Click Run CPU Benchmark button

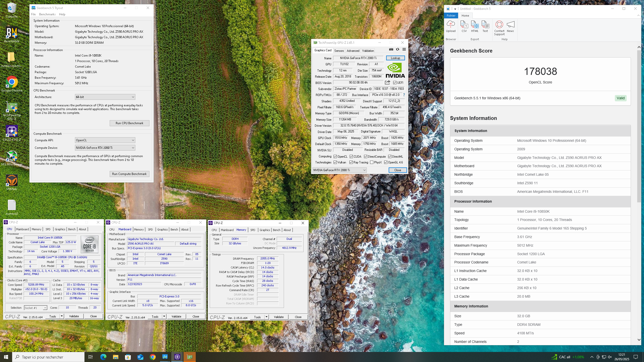(129, 123)
